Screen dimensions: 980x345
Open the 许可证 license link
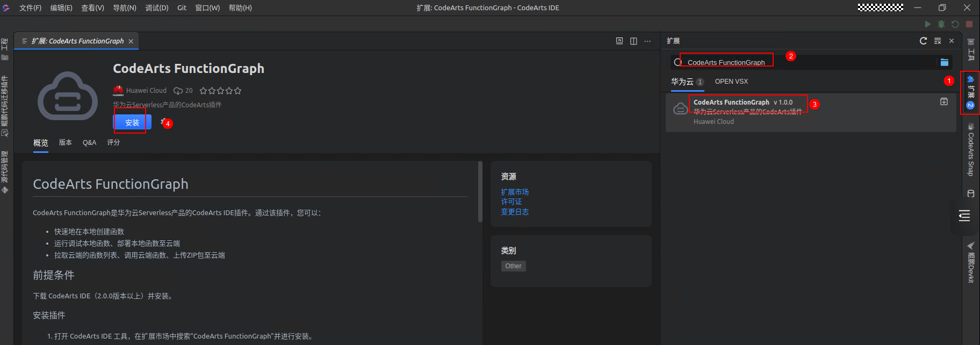[511, 202]
